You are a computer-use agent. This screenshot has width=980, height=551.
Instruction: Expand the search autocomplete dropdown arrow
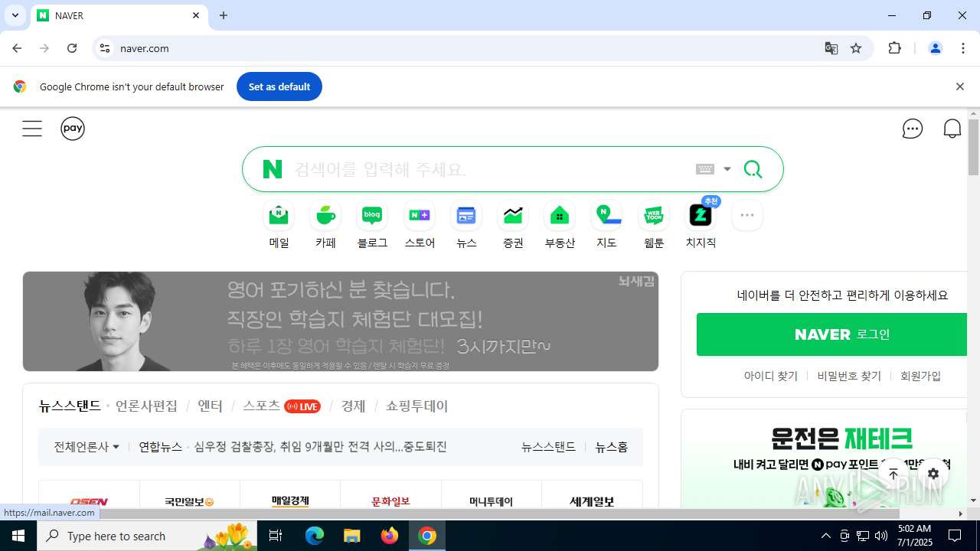click(x=727, y=169)
